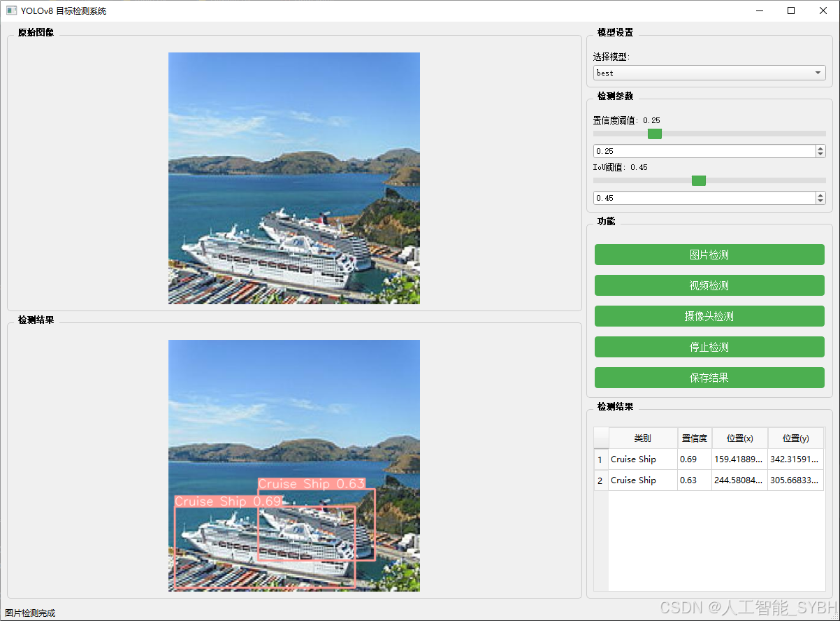Select the 位置(x) column header
This screenshot has width=840, height=621.
[740, 438]
